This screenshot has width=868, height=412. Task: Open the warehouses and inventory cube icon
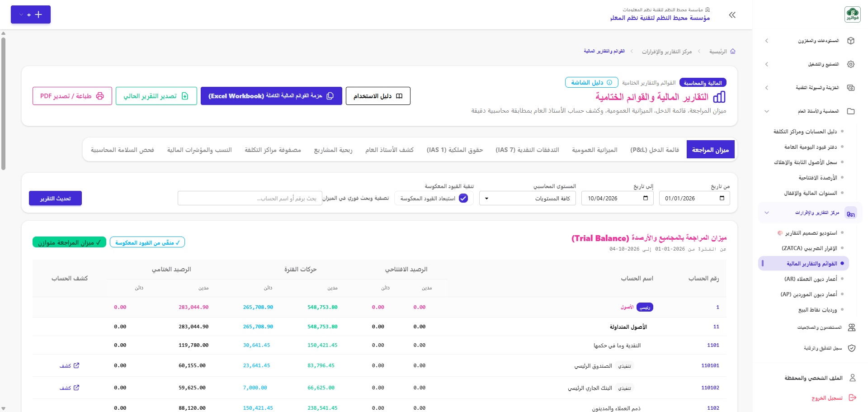coord(851,41)
